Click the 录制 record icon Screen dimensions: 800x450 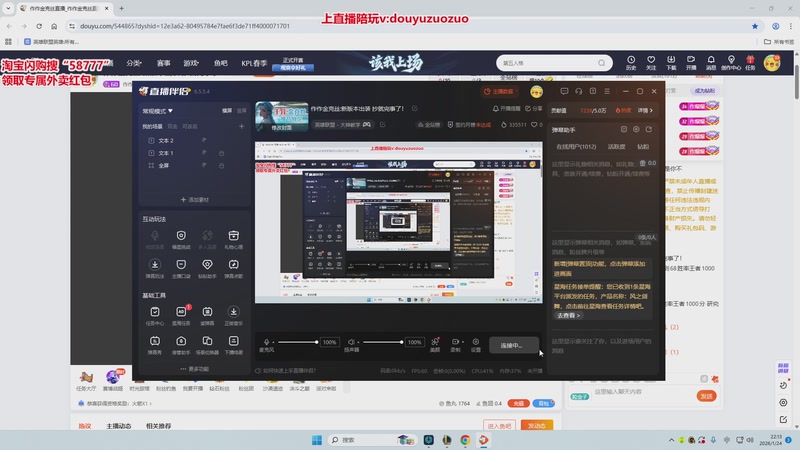point(455,342)
